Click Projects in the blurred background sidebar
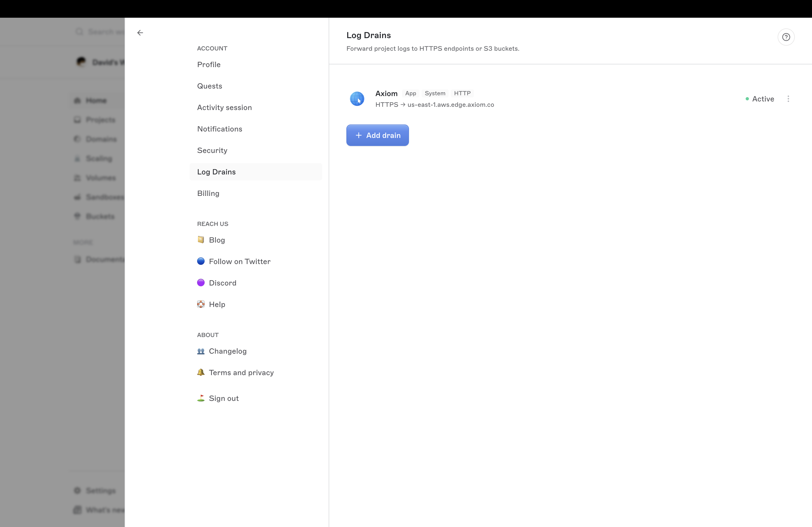 (x=100, y=120)
